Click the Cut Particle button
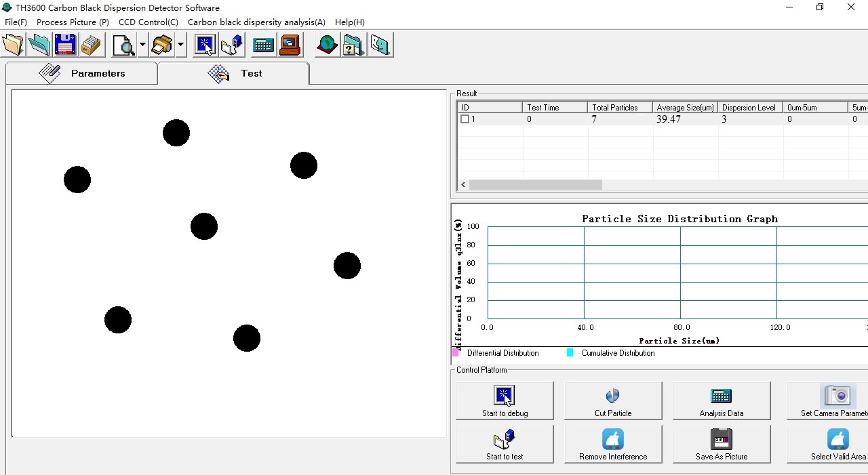868x475 pixels. 613,401
